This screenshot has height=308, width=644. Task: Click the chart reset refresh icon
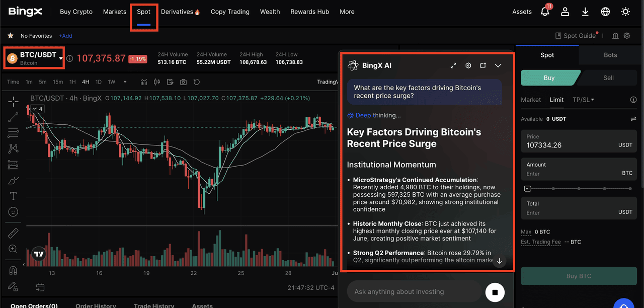click(x=197, y=82)
